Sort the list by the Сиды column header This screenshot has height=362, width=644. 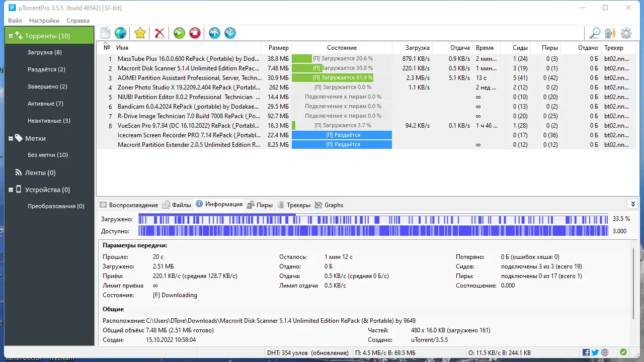click(516, 48)
